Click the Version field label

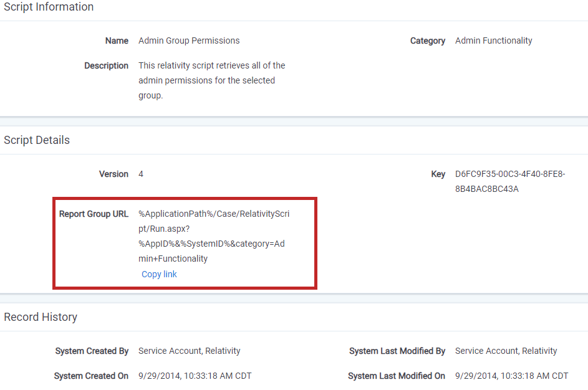click(x=113, y=174)
